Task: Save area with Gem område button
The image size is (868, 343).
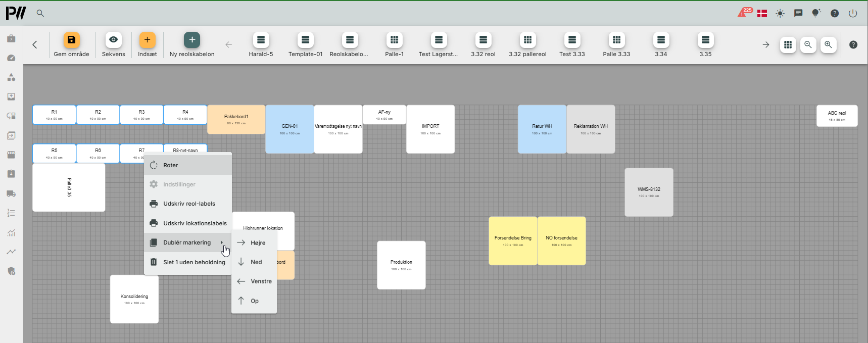Action: click(x=71, y=45)
